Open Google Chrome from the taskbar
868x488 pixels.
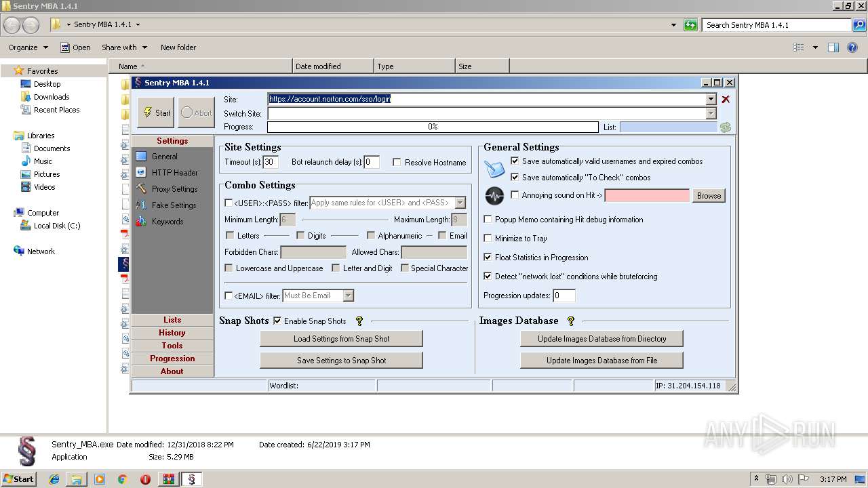pos(123,479)
